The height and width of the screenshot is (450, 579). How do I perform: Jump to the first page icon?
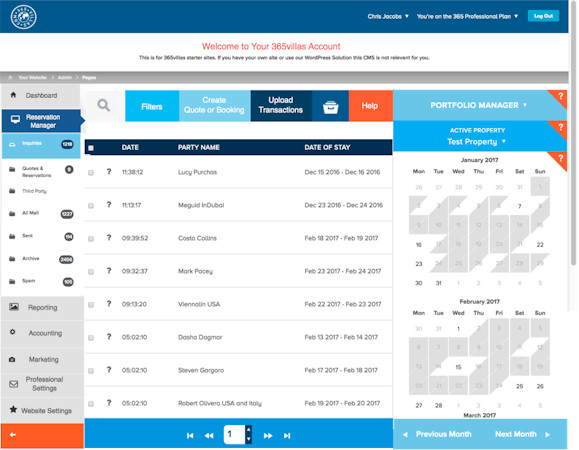click(x=190, y=436)
